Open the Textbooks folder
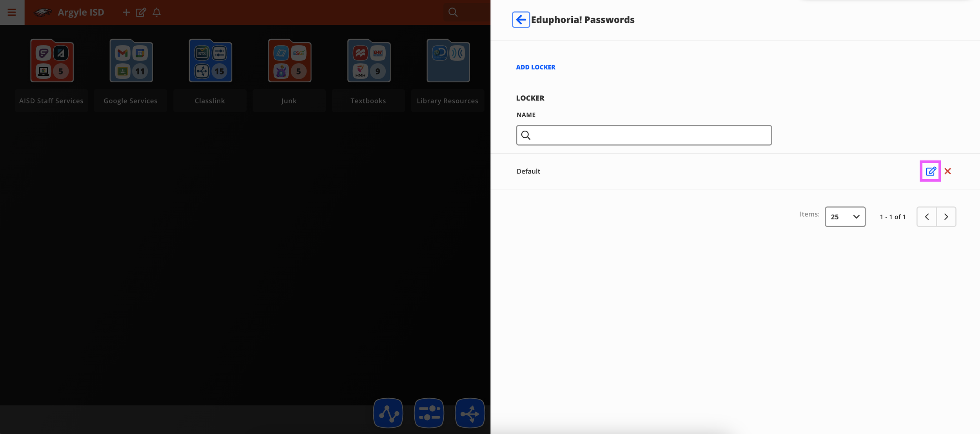Image resolution: width=980 pixels, height=434 pixels. (368, 60)
